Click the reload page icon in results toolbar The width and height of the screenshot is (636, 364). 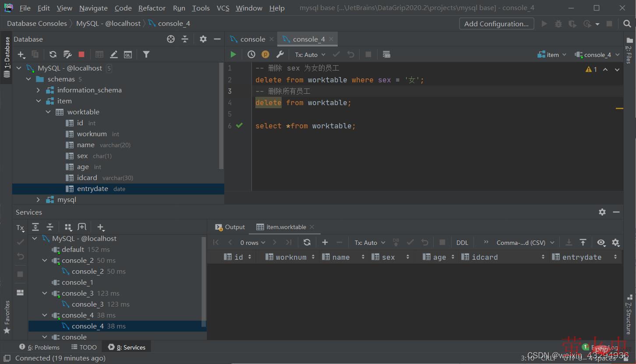tap(307, 242)
